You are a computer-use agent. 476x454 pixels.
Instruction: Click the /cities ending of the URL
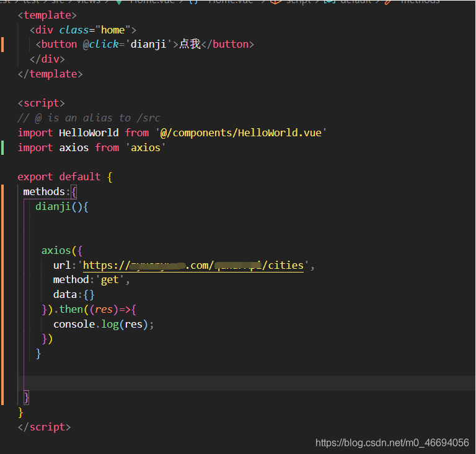click(x=283, y=265)
